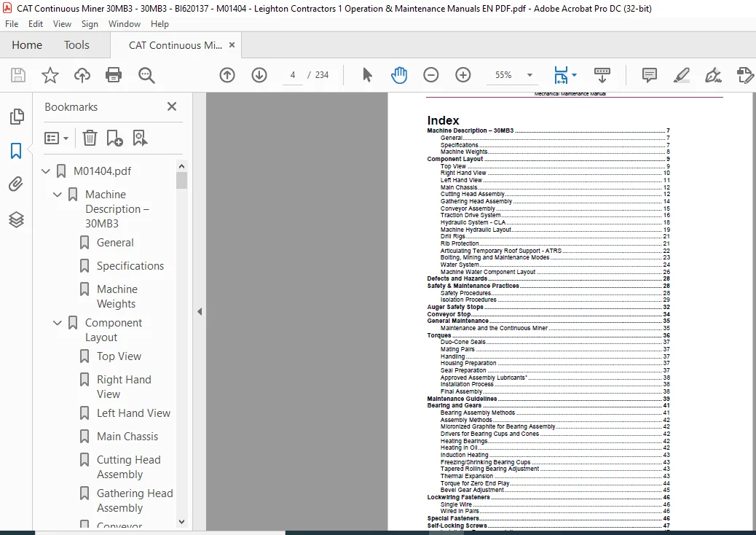Close the Bookmarks panel
Image resolution: width=756 pixels, height=535 pixels.
pos(172,106)
